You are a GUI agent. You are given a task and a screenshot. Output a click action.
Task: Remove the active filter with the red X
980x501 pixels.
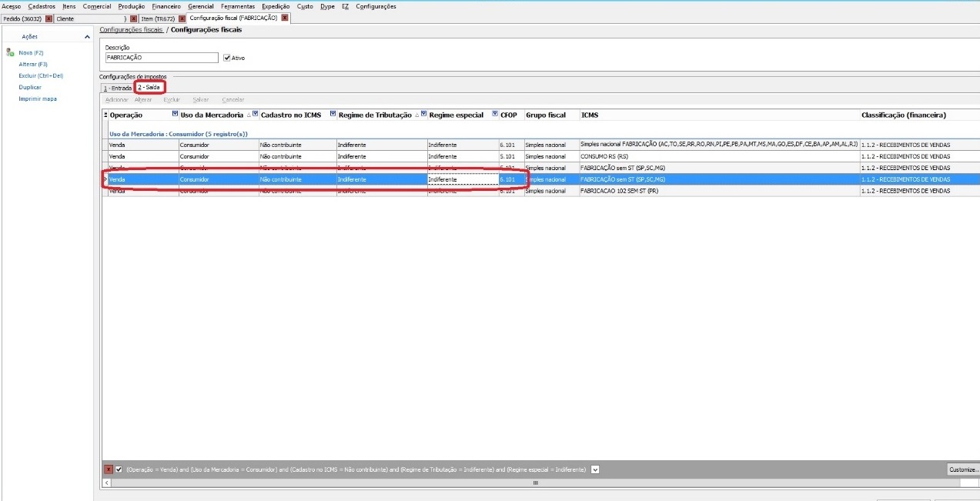[109, 469]
